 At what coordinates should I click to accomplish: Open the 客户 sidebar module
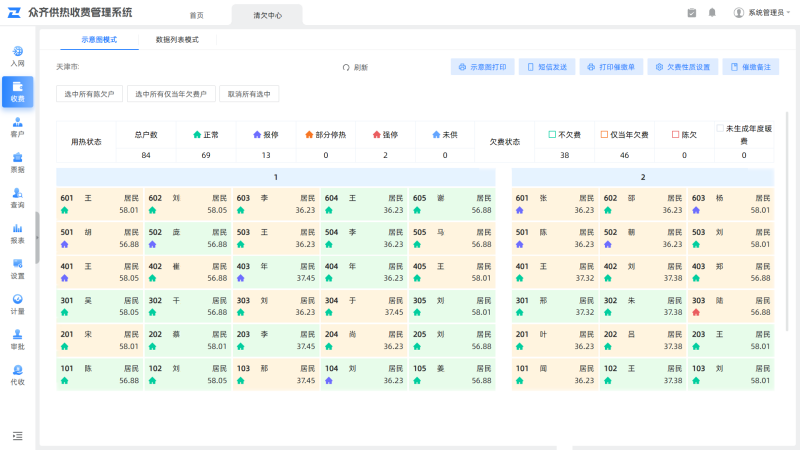[x=17, y=128]
